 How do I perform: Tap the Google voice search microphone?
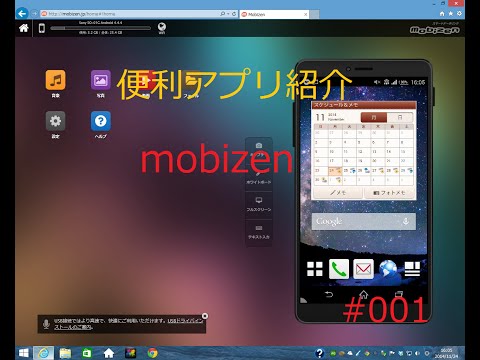pos(406,221)
